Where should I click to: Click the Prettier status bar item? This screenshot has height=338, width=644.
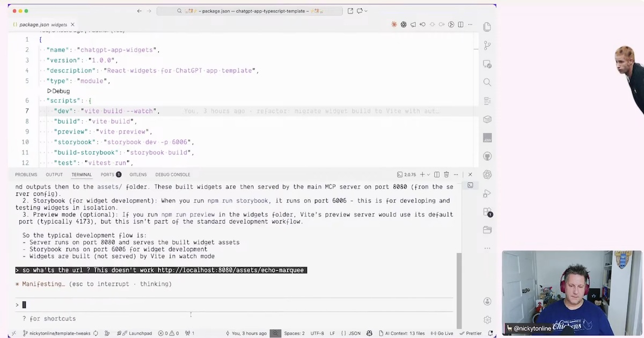click(x=470, y=333)
